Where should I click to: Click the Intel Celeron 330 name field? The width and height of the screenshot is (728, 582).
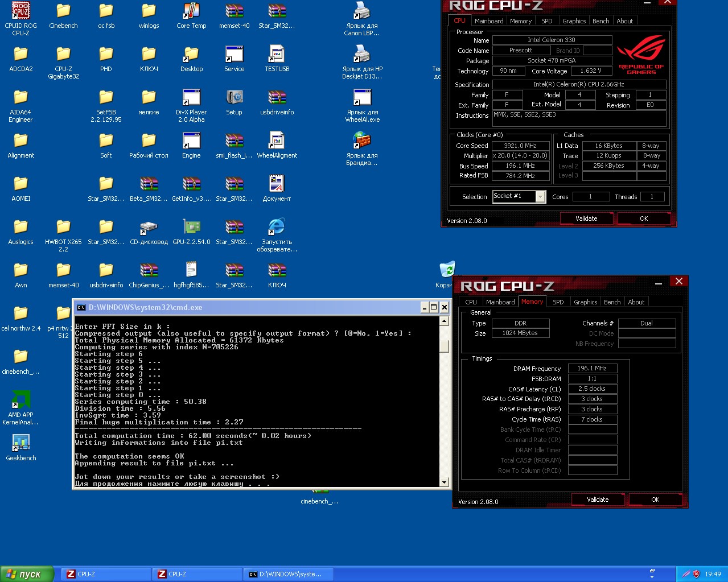pos(552,40)
